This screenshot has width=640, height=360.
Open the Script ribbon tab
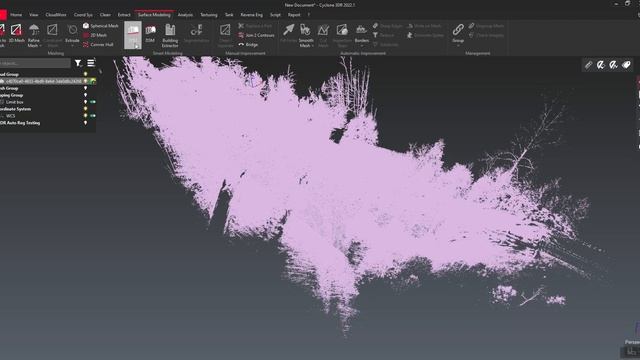pos(275,15)
